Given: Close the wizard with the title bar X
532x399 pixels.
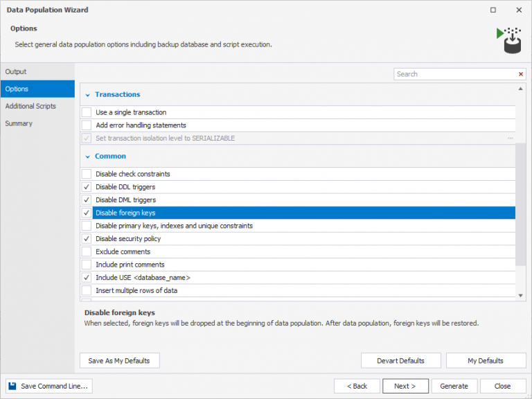Looking at the screenshot, I should click(x=518, y=10).
